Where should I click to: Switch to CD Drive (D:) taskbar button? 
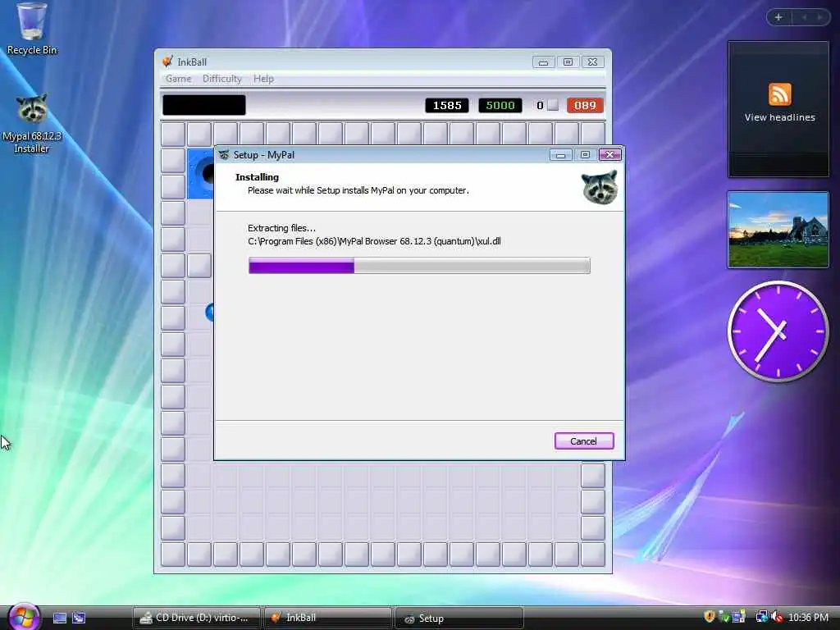coord(196,618)
